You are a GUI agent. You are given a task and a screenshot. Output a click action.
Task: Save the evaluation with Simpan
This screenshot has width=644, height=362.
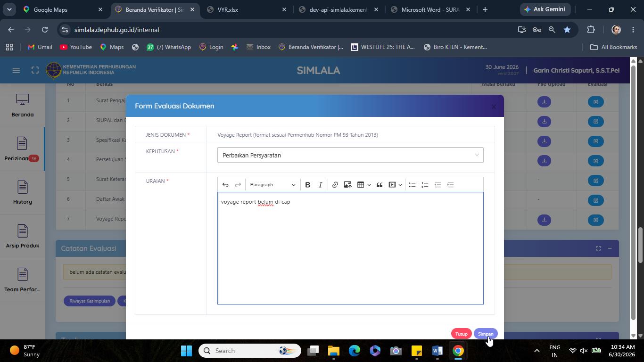click(x=486, y=334)
